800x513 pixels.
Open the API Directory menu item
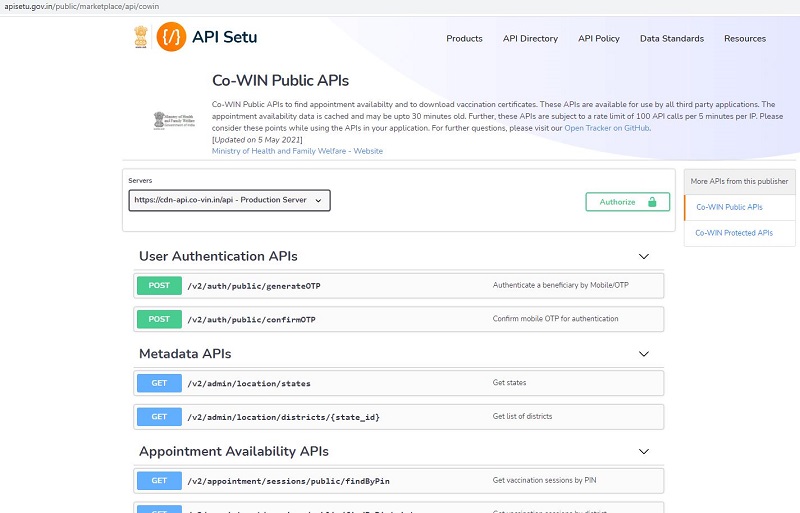(x=530, y=38)
